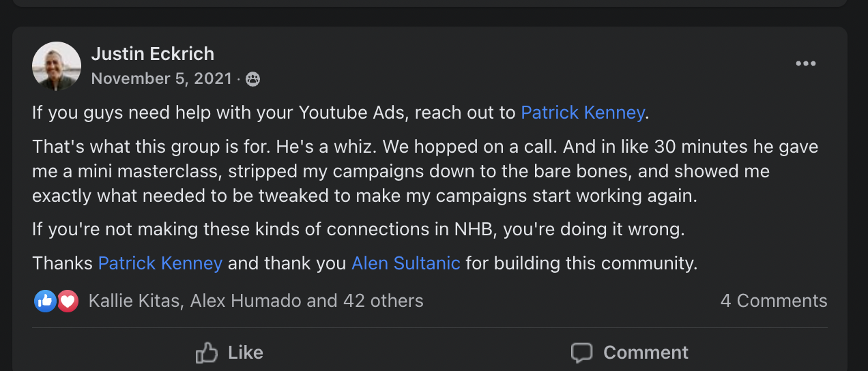Click Patrick Kenney link after Thanks
The height and width of the screenshot is (371, 868).
160,263
